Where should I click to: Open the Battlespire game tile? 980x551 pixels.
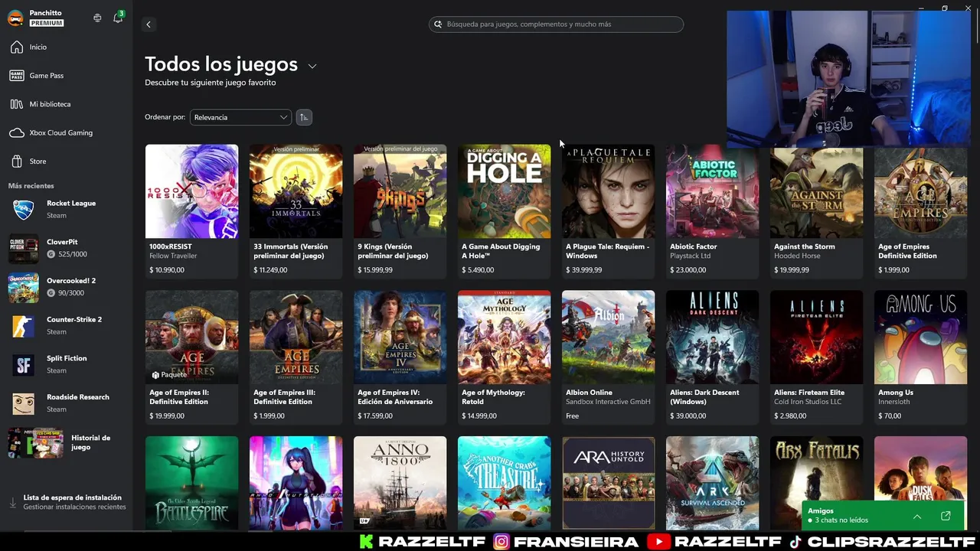click(191, 483)
